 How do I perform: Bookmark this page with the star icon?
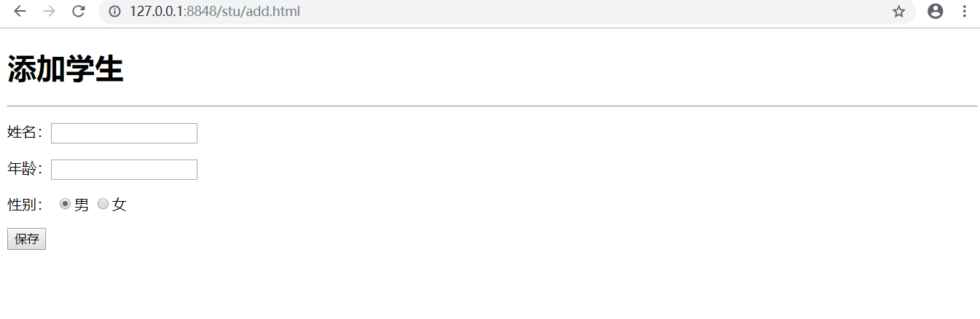(x=898, y=12)
